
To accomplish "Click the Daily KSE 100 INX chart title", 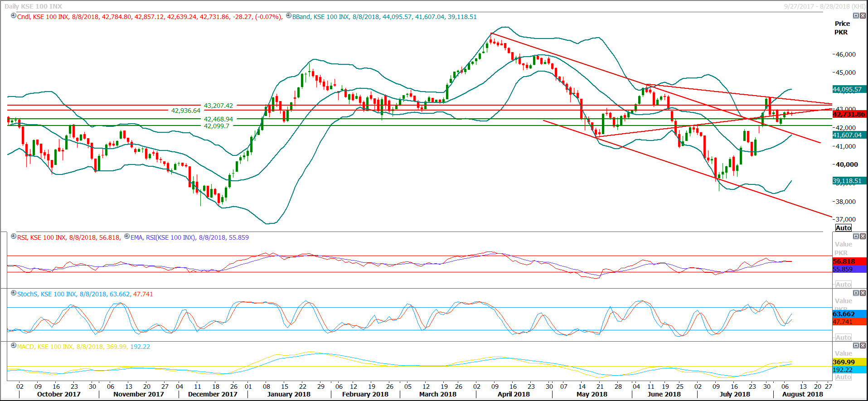I will (x=34, y=6).
